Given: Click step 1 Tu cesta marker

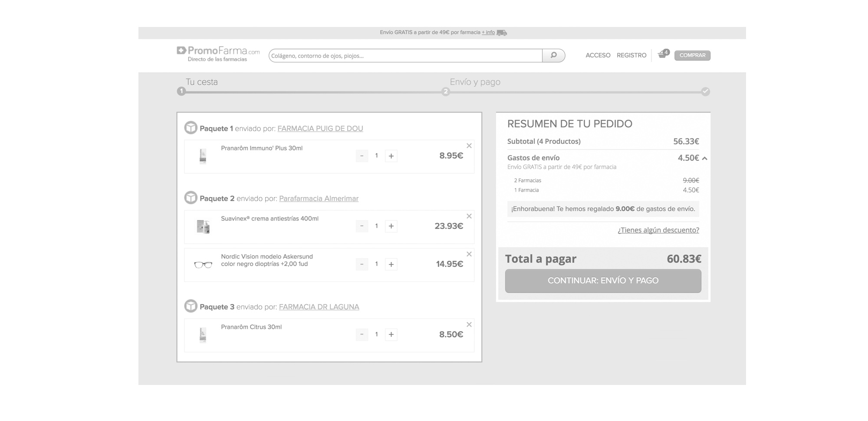Looking at the screenshot, I should point(181,91).
